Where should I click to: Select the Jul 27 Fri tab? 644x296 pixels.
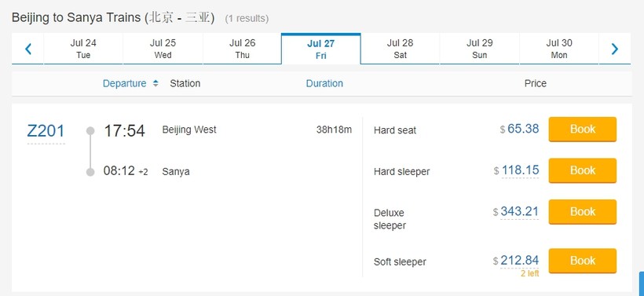pos(320,49)
